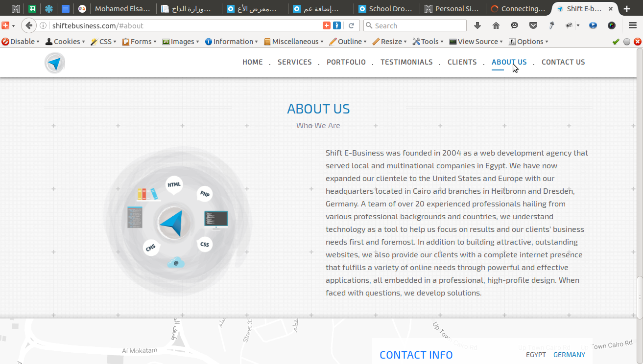This screenshot has width=643, height=364.
Task: Click the Firebug bug icon
Action: point(569,25)
